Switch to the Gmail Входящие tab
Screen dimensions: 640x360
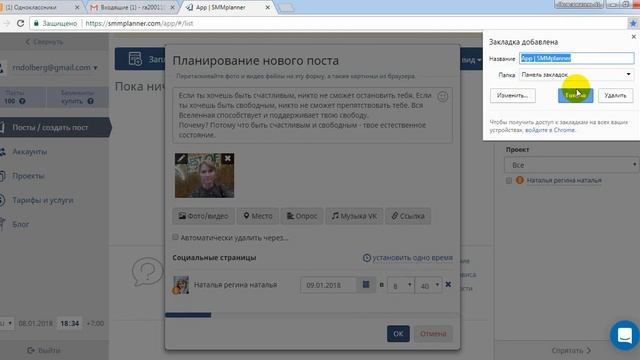pyautogui.click(x=132, y=7)
